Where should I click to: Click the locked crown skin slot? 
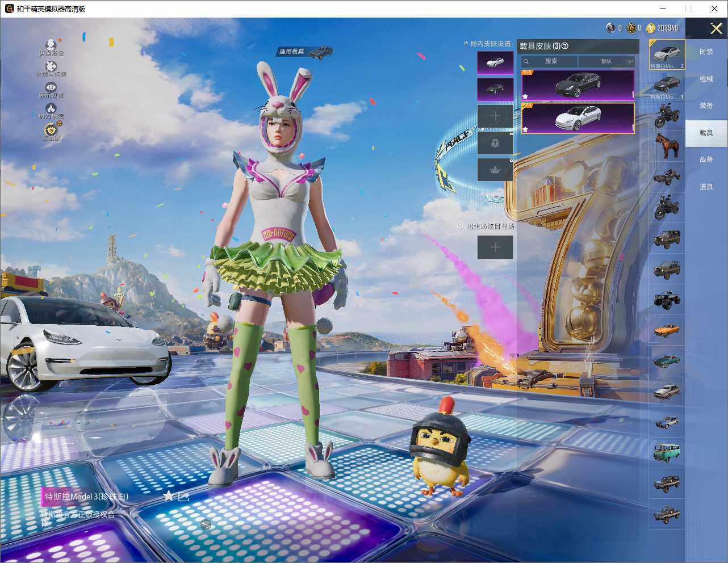(x=495, y=169)
